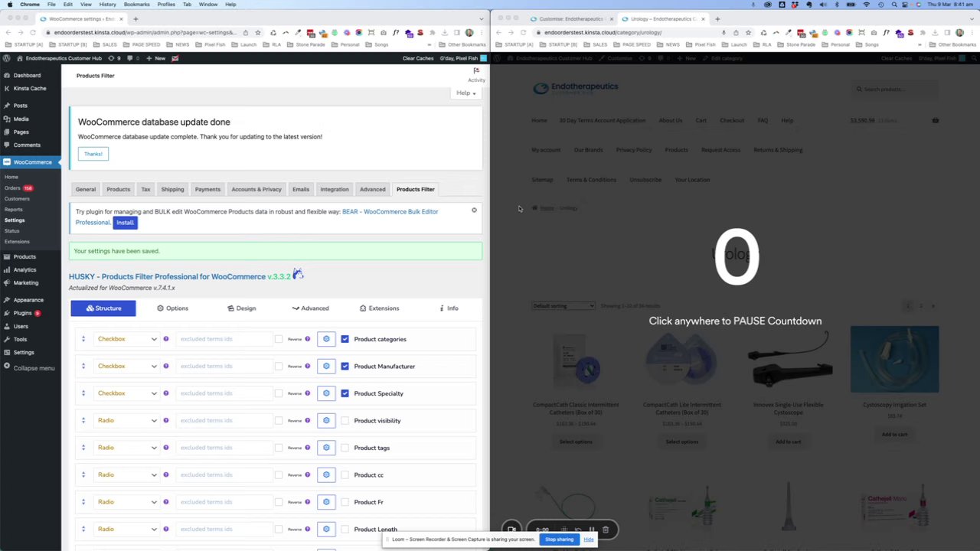Image resolution: width=980 pixels, height=551 pixels.
Task: Open the HUSKY Extensions tab
Action: coord(379,308)
